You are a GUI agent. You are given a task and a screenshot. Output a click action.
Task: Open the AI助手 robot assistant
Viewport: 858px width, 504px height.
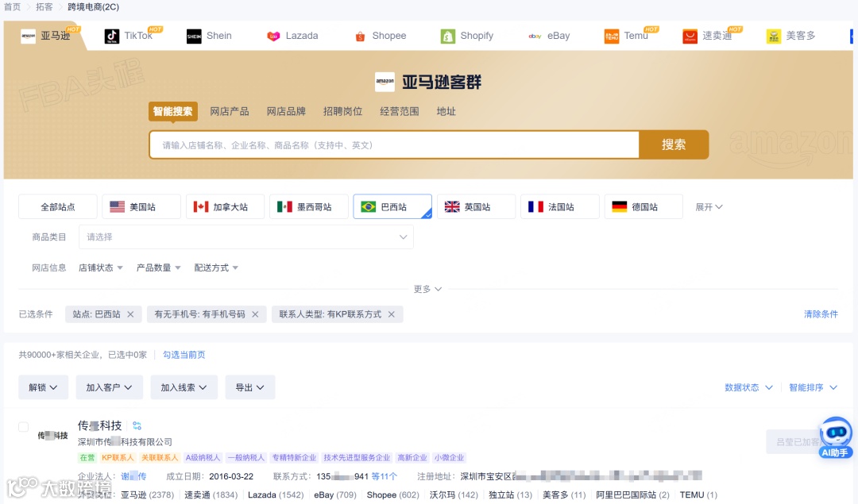835,437
